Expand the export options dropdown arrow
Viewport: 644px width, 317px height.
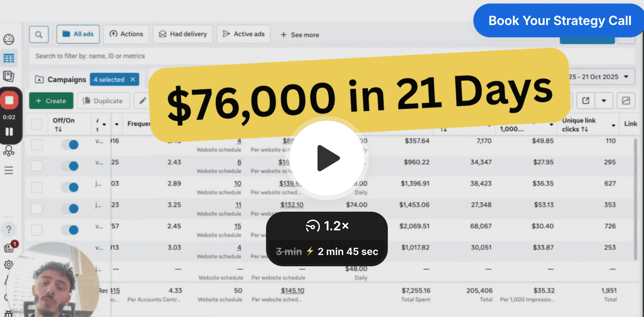(x=604, y=101)
